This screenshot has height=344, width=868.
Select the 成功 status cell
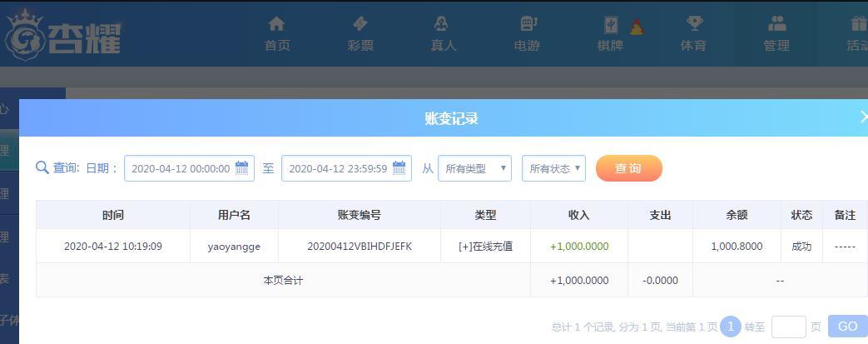(x=801, y=246)
